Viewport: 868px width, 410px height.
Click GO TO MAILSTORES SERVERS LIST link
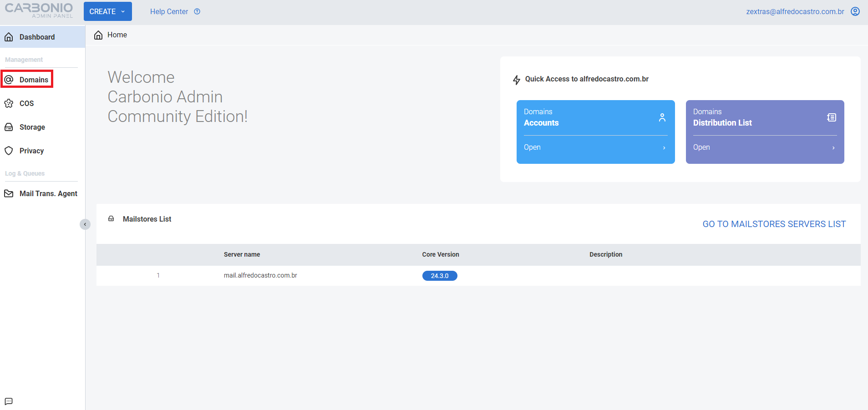774,224
